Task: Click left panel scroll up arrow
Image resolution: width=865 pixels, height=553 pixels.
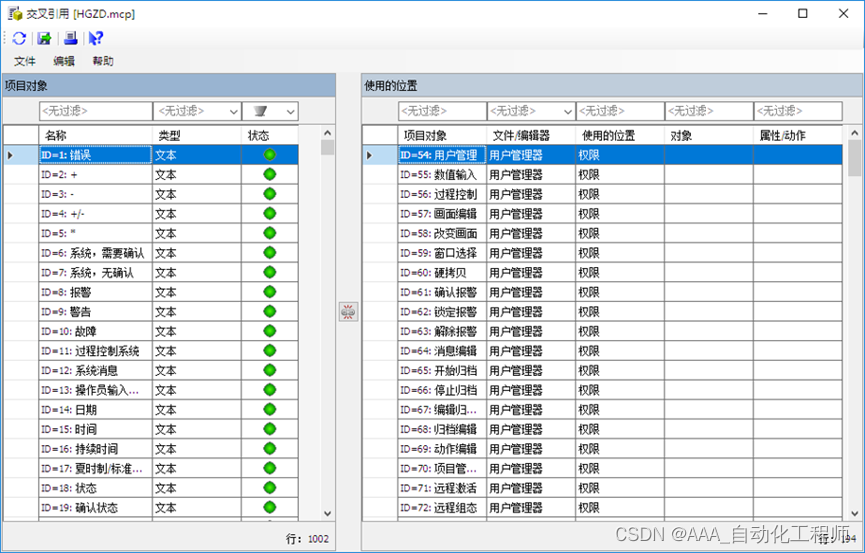Action: [x=328, y=133]
